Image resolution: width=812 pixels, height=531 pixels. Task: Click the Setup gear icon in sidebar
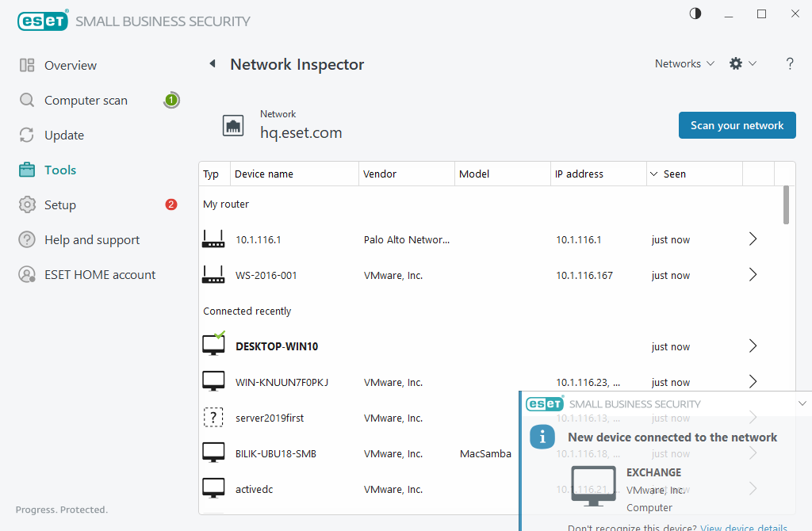pyautogui.click(x=27, y=205)
